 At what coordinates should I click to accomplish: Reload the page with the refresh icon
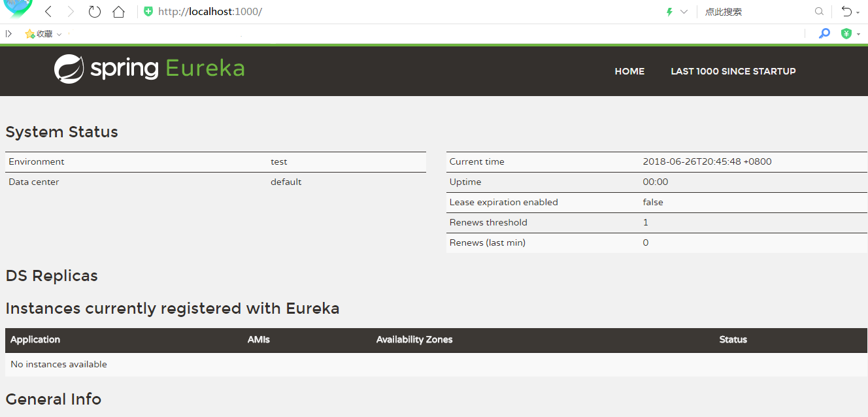tap(95, 12)
